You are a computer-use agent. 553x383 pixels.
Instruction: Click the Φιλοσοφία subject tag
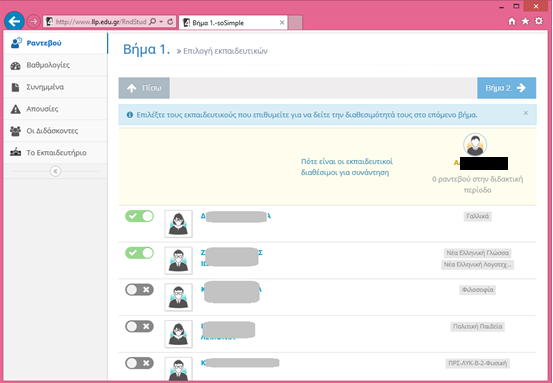[477, 290]
